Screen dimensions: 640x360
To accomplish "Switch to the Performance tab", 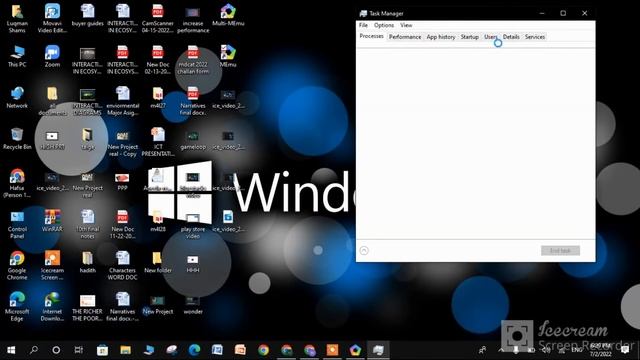I will point(404,37).
